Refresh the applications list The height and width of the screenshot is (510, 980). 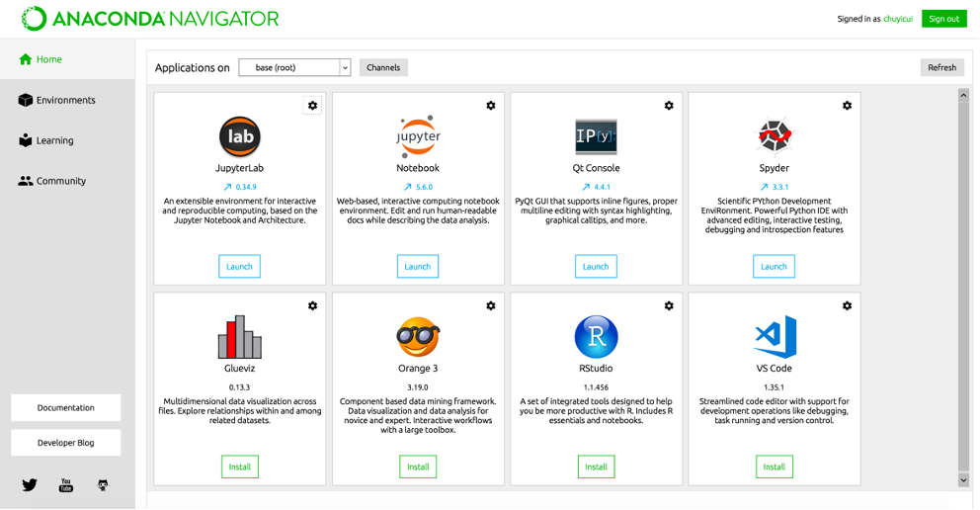[x=941, y=67]
